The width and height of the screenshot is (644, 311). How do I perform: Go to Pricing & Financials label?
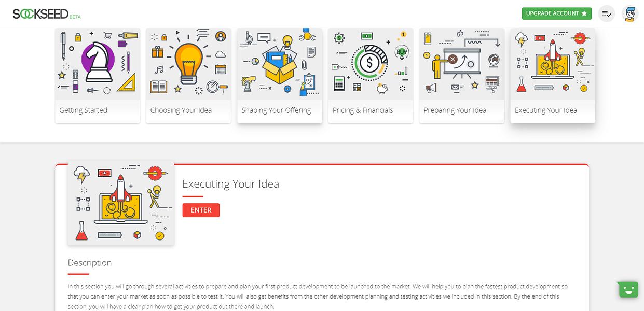coord(363,110)
